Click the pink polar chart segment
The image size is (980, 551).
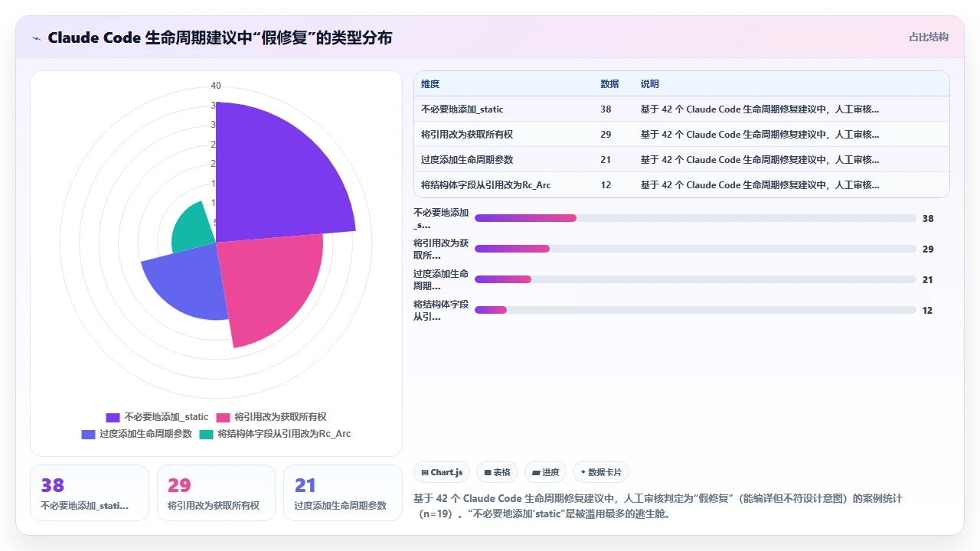coord(264,287)
